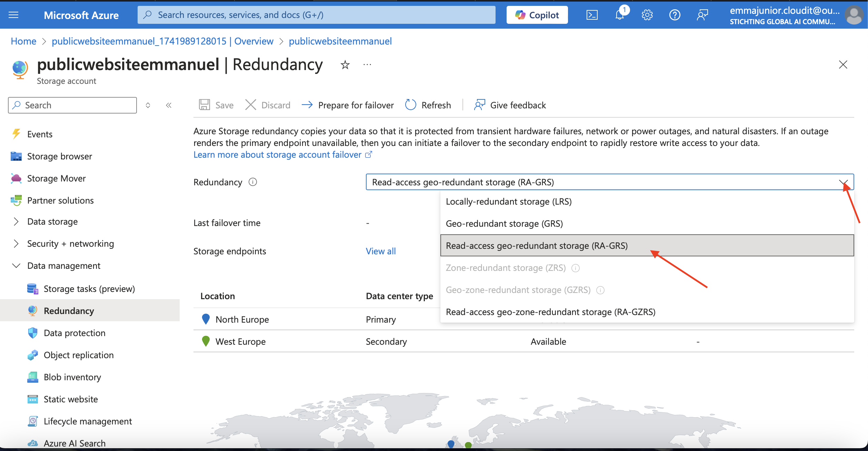Toggle the Redundancy dropdown box
Viewport: 868px width, 451px height.
pyautogui.click(x=610, y=182)
